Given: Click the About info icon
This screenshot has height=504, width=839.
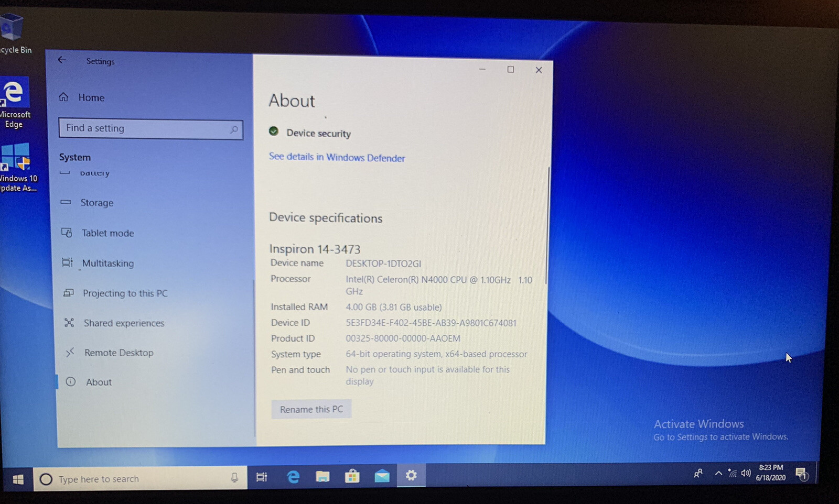Looking at the screenshot, I should click(x=70, y=381).
